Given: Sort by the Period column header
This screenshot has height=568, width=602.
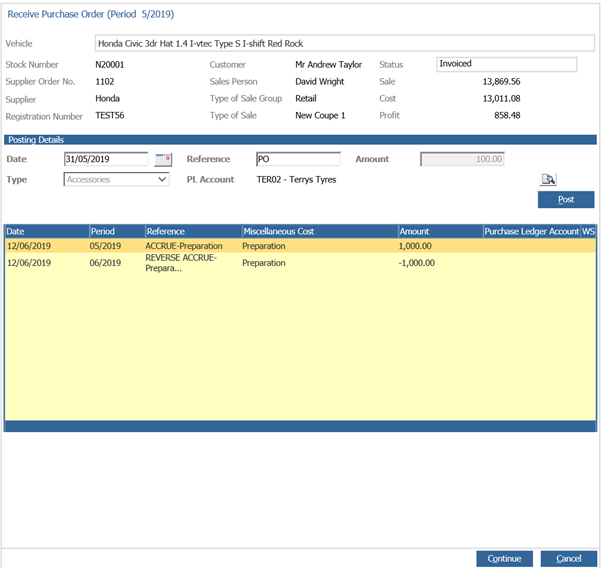Looking at the screenshot, I should click(117, 231).
